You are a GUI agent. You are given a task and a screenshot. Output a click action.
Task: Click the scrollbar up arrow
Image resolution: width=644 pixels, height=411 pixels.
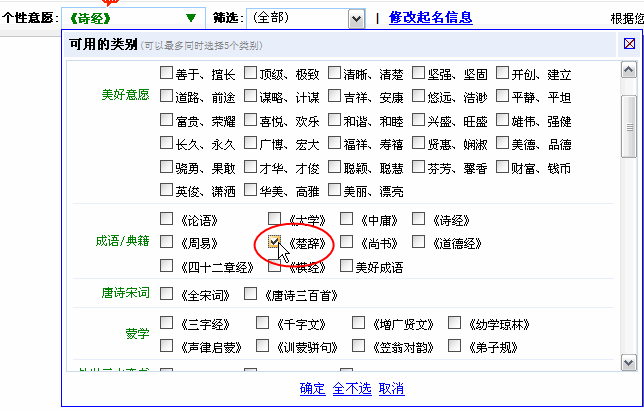(x=628, y=69)
